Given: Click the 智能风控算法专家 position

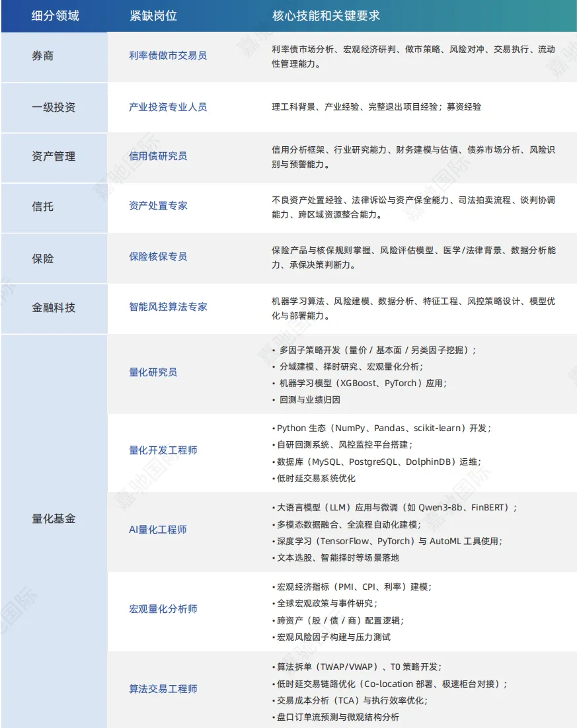Looking at the screenshot, I should tap(168, 307).
